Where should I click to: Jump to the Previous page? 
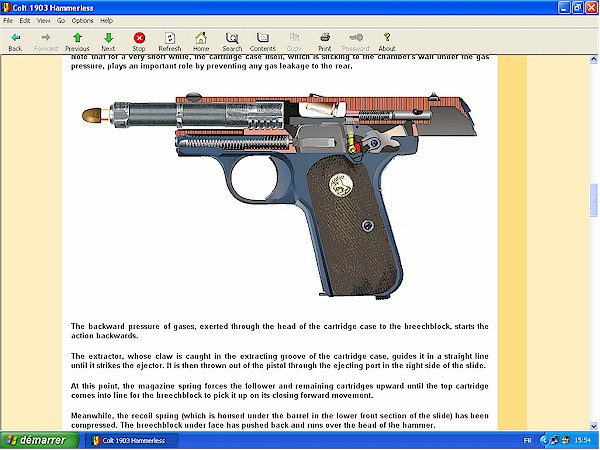pos(77,42)
